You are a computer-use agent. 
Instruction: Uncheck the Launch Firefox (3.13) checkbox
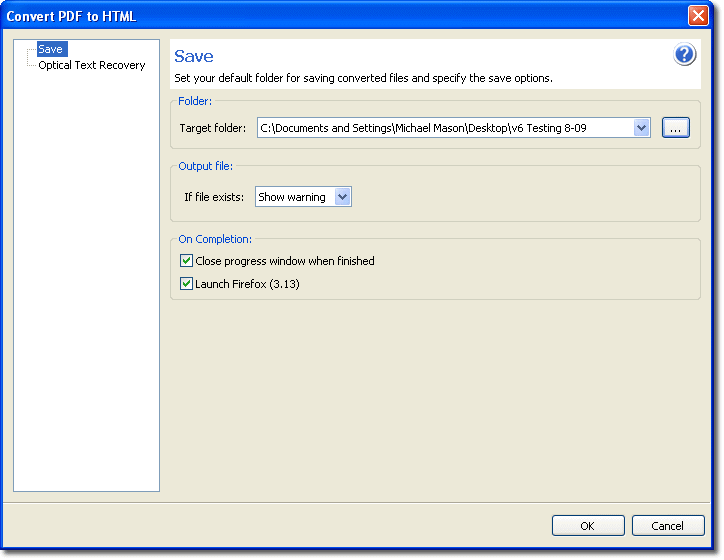tap(186, 284)
